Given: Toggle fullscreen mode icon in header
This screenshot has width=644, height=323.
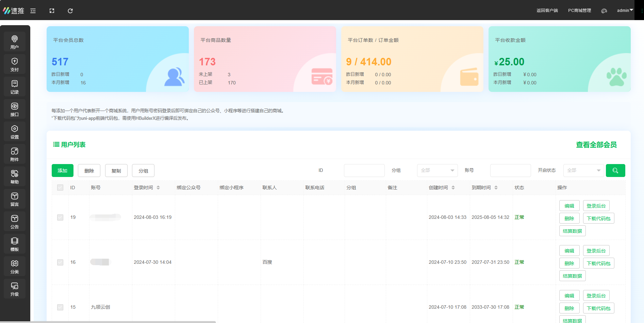Looking at the screenshot, I should tap(52, 11).
